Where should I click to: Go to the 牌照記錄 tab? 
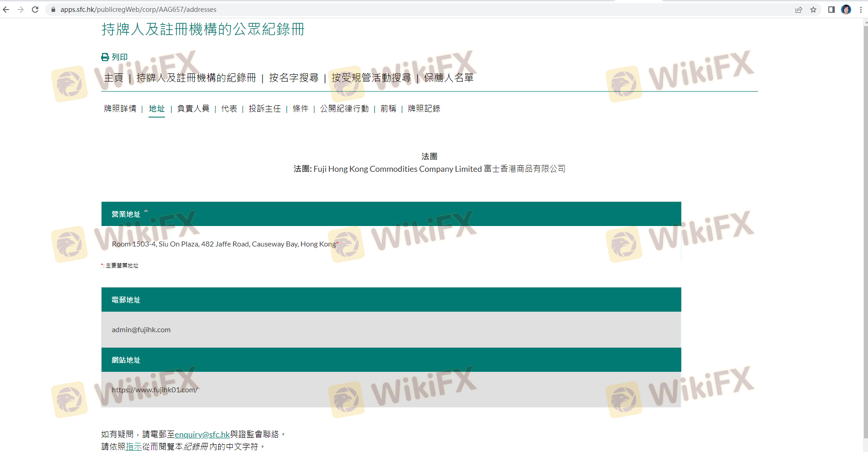click(x=424, y=108)
